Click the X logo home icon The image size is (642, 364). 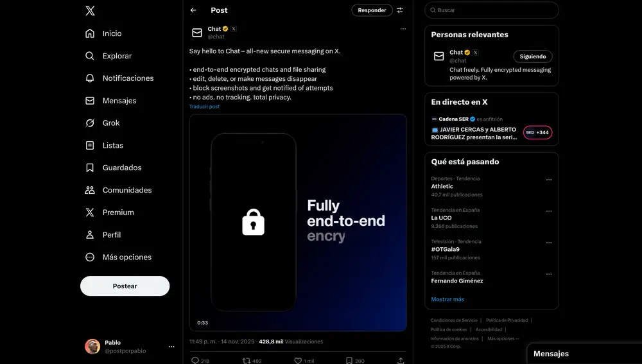90,11
